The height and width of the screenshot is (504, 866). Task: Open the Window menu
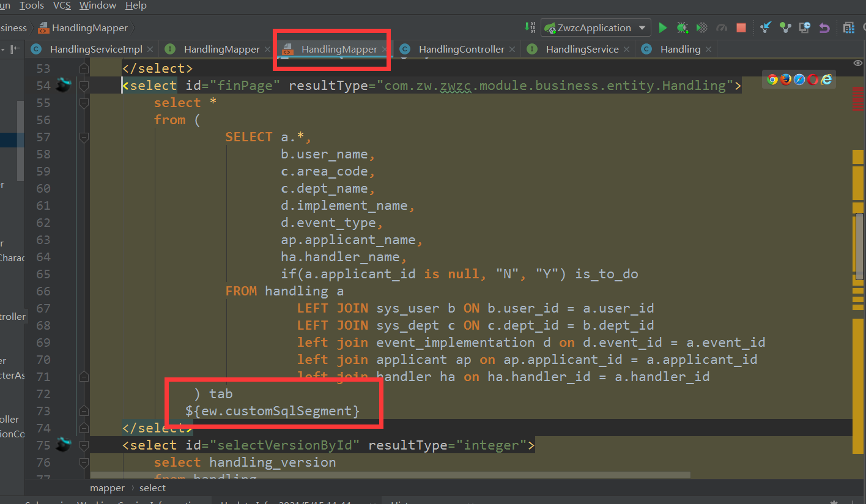(97, 6)
